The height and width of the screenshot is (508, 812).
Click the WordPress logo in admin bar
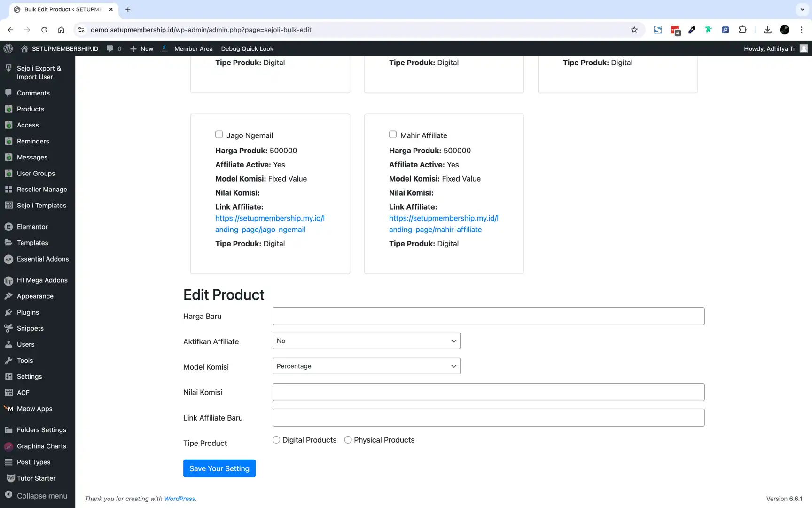(x=8, y=48)
